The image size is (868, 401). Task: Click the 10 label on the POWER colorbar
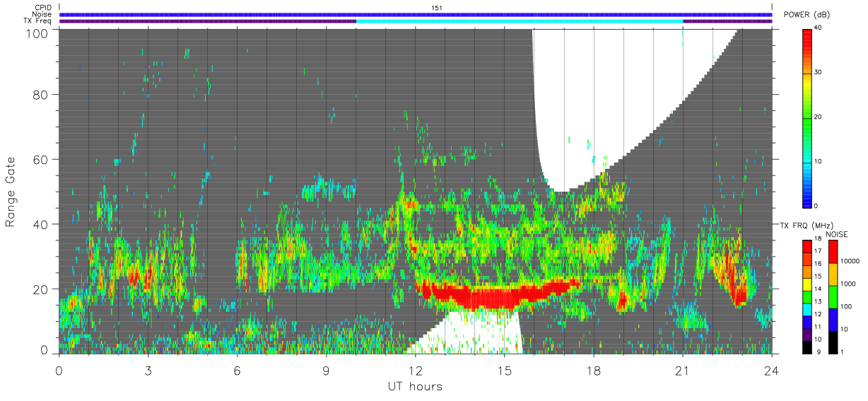tap(819, 161)
